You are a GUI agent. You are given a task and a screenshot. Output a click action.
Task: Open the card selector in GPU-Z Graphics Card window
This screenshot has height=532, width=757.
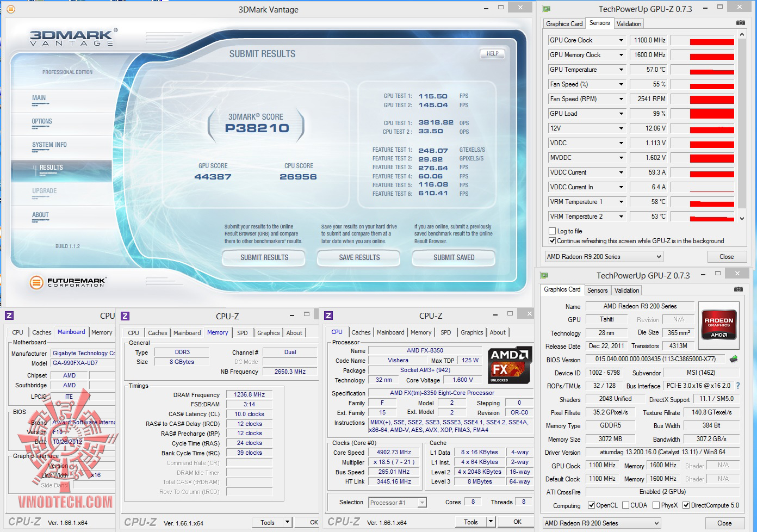tap(601, 523)
